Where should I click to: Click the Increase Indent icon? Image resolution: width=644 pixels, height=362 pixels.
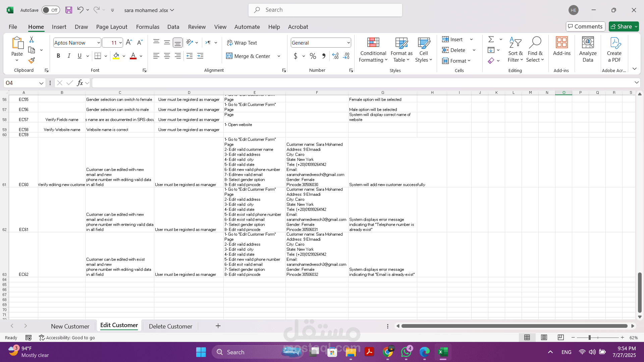pos(200,56)
